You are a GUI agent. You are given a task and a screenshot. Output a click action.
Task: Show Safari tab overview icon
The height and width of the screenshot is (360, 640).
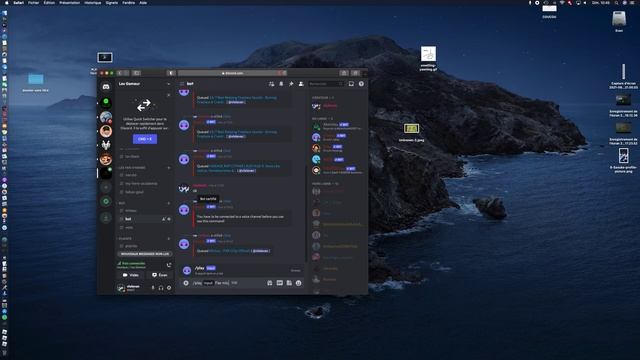356,73
